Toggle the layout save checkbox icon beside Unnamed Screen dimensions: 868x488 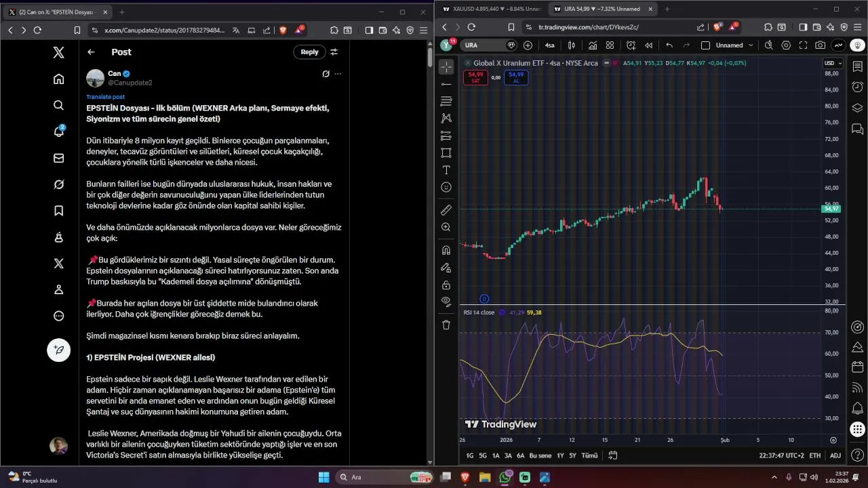click(705, 45)
